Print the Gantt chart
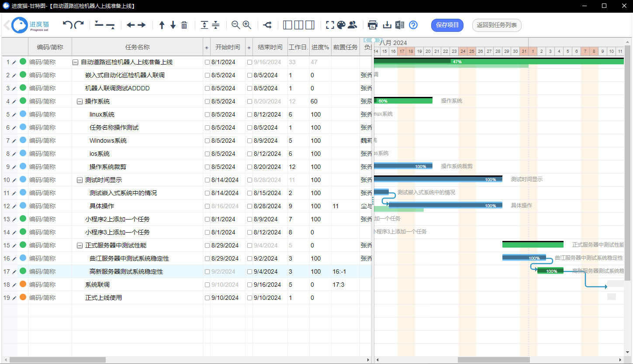Viewport: 633px width, 364px height. click(373, 25)
